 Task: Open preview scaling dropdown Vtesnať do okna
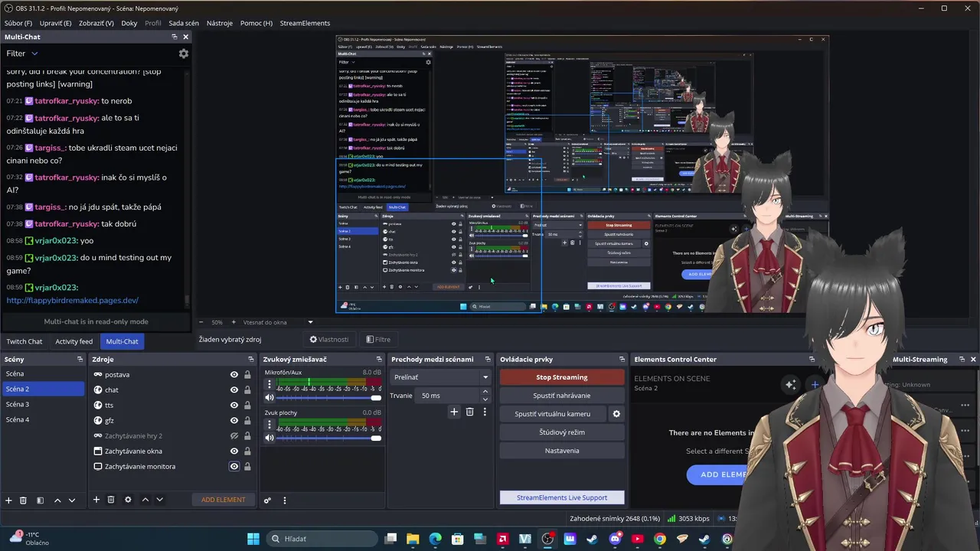pos(278,322)
